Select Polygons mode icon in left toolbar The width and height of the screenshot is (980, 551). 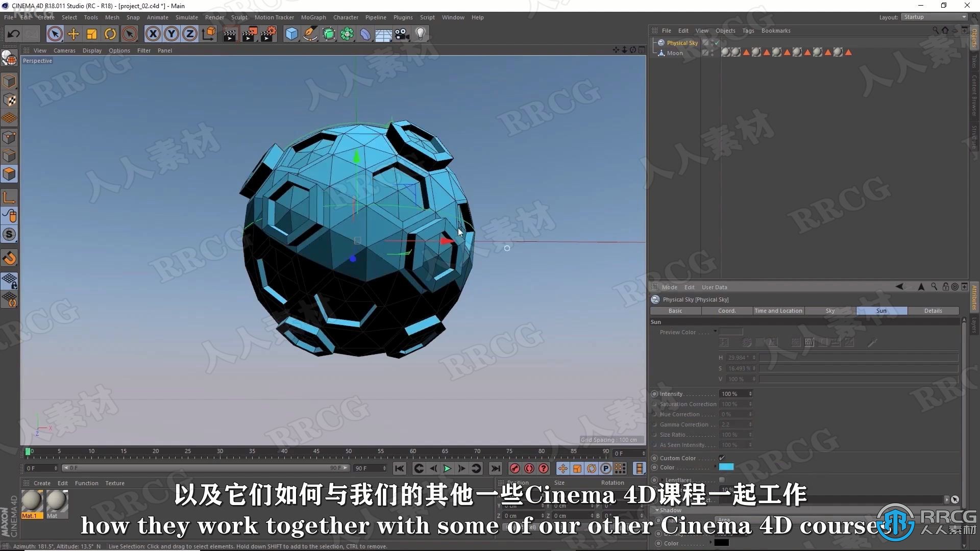pos(9,174)
